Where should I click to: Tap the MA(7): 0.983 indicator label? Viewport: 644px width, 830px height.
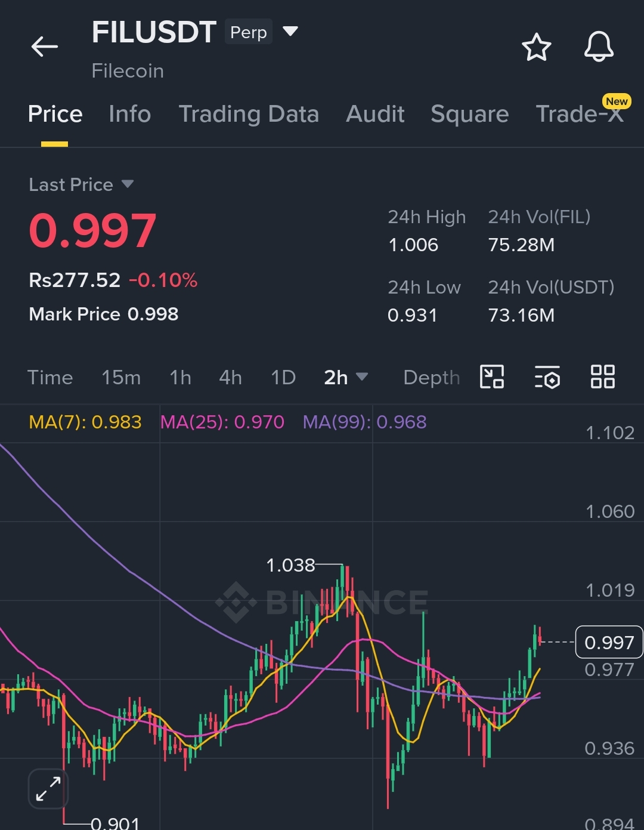[85, 422]
